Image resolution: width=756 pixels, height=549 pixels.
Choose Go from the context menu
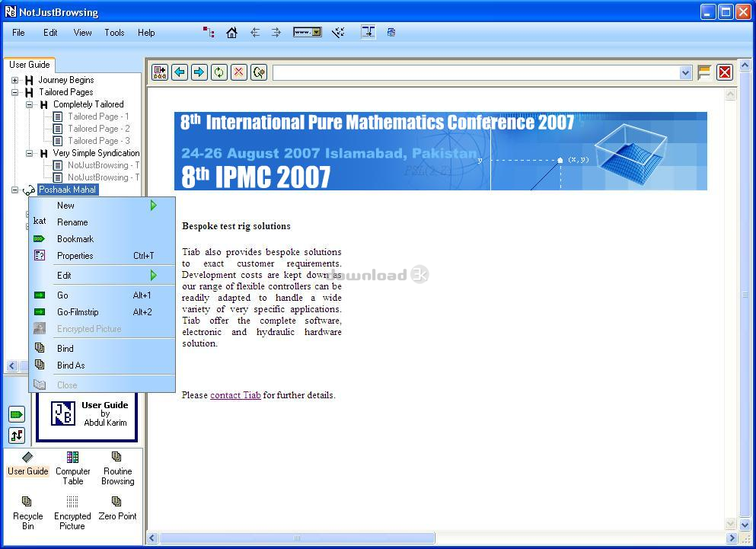[102, 295]
